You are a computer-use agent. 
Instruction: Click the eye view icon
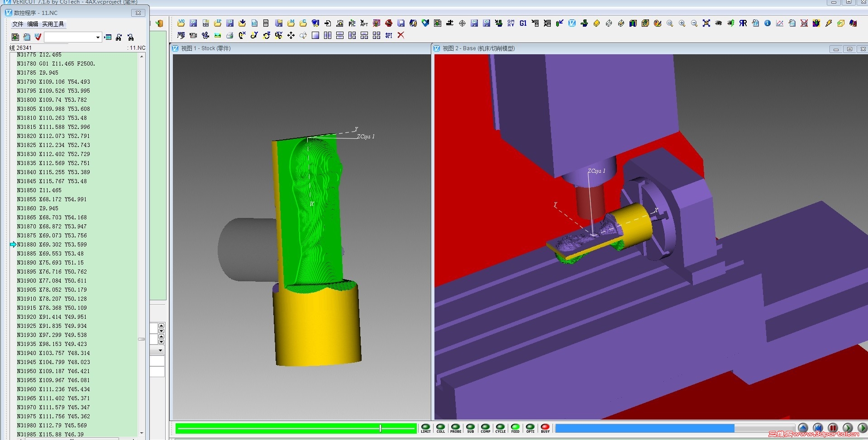[719, 23]
